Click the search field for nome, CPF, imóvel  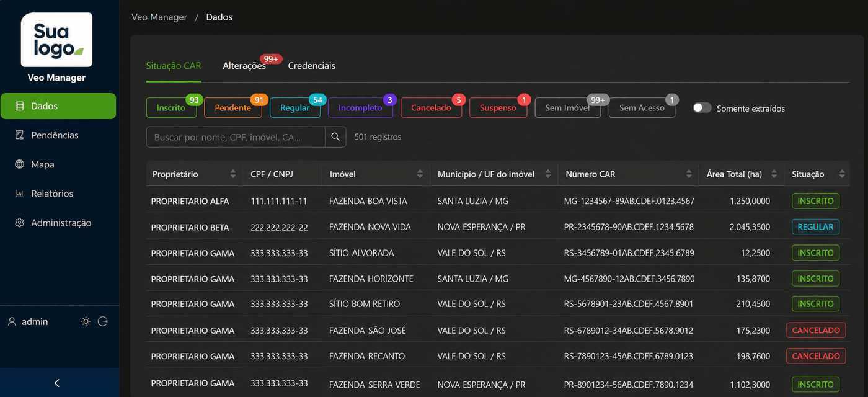click(236, 137)
